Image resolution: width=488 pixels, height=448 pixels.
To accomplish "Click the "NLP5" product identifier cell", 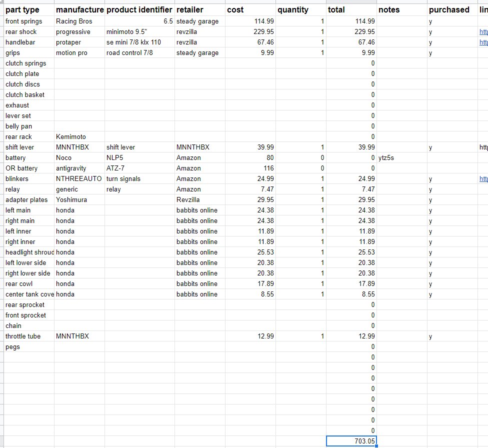I will [x=139, y=158].
